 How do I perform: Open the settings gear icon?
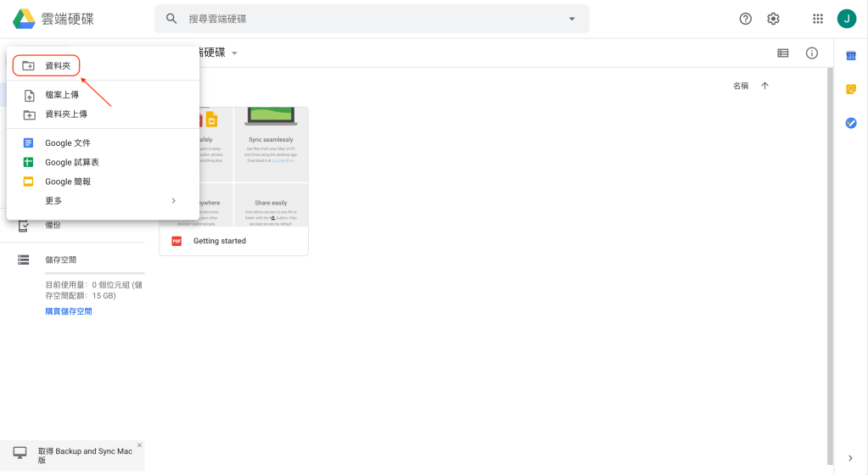pyautogui.click(x=773, y=19)
